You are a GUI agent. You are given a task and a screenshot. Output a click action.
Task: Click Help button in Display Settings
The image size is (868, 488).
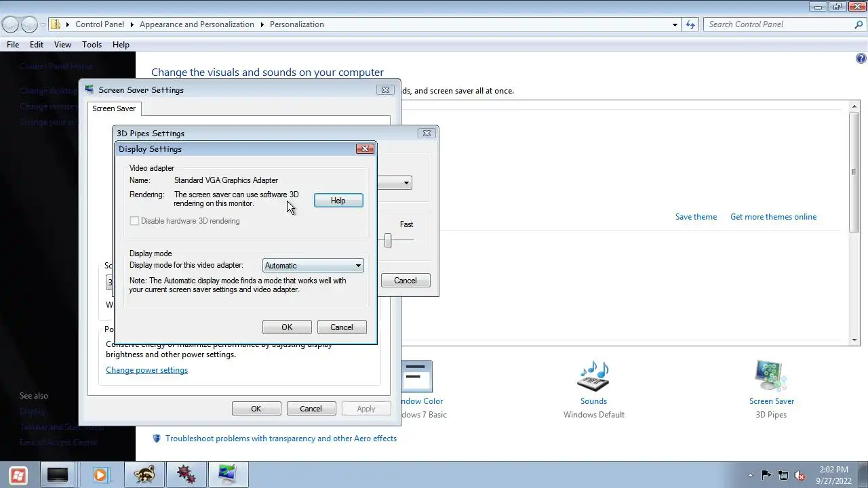click(x=338, y=201)
